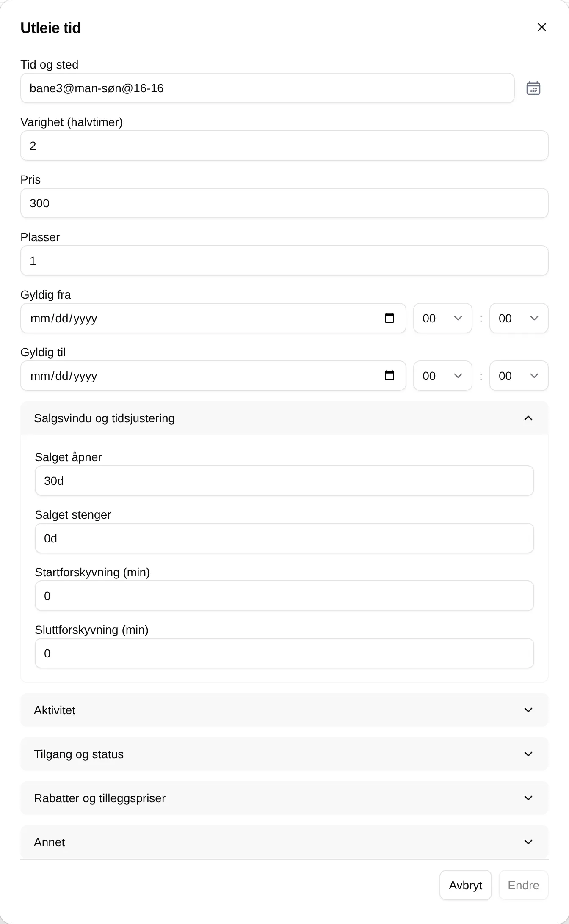The width and height of the screenshot is (569, 924).
Task: Open the Gyldig til minute dropdown
Action: [x=519, y=376]
